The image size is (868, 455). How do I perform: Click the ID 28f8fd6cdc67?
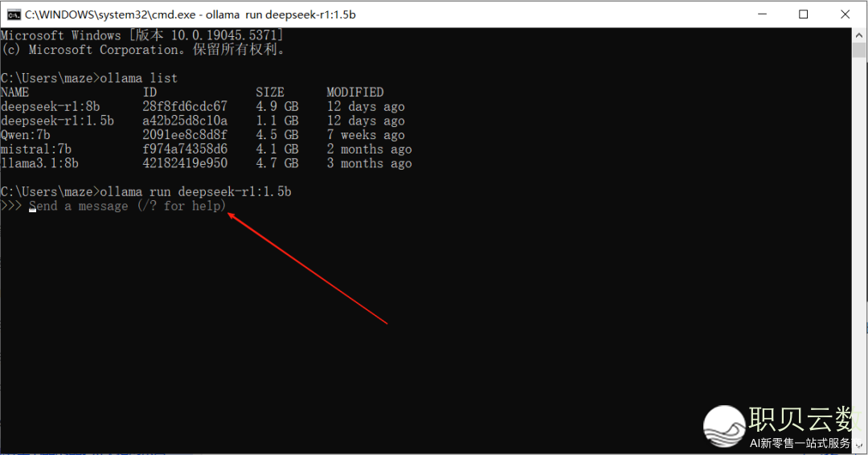[185, 106]
